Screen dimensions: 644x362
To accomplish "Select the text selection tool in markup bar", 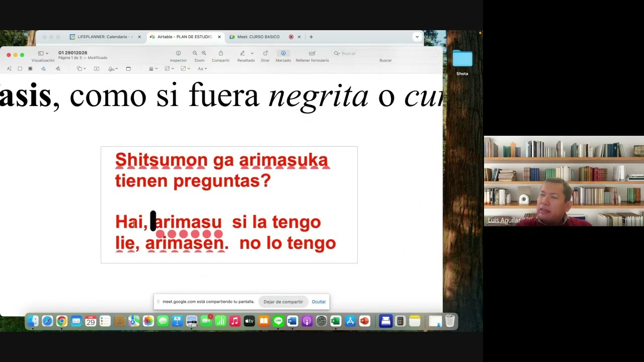I will point(9,68).
